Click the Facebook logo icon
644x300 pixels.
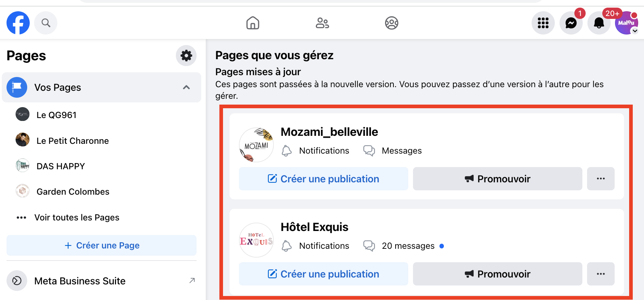pos(18,23)
